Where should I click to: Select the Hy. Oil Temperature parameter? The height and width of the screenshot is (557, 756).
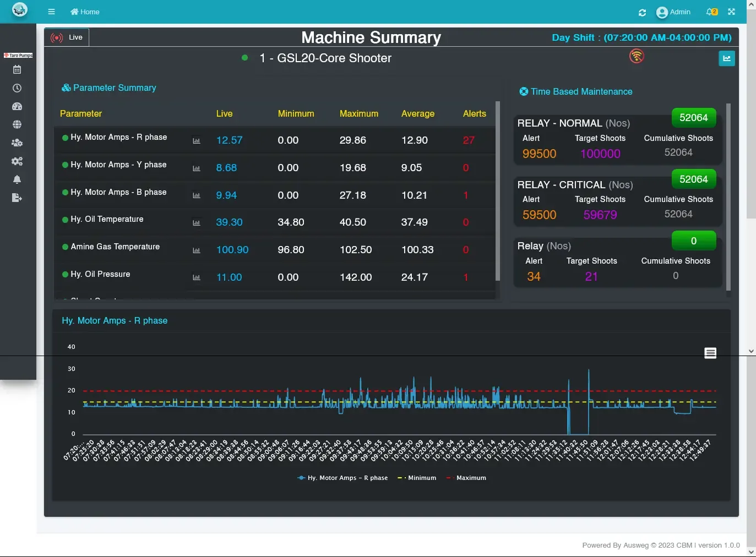[107, 219]
